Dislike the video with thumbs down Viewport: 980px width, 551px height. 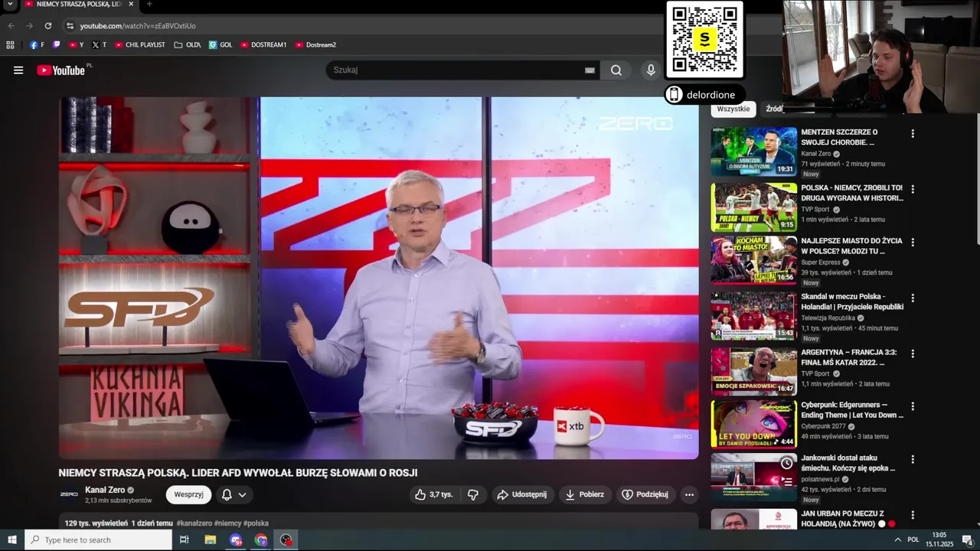coord(473,494)
